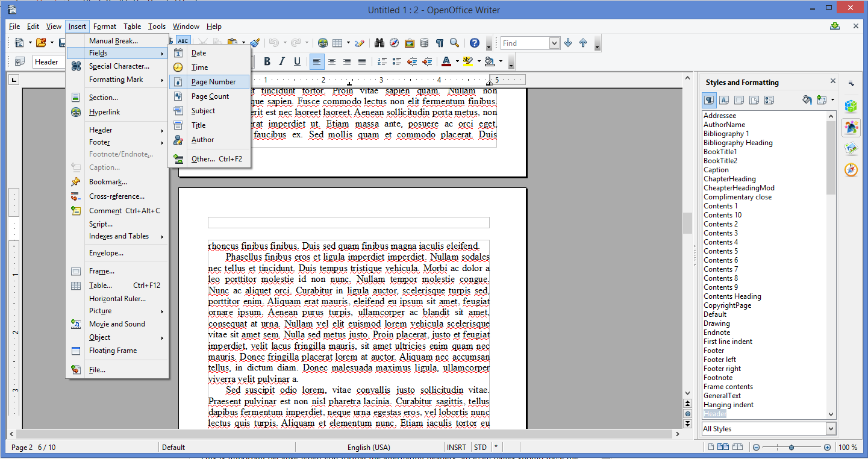Click the Numbering On/Off list icon
Screen dimensions: 868x459
click(382, 61)
